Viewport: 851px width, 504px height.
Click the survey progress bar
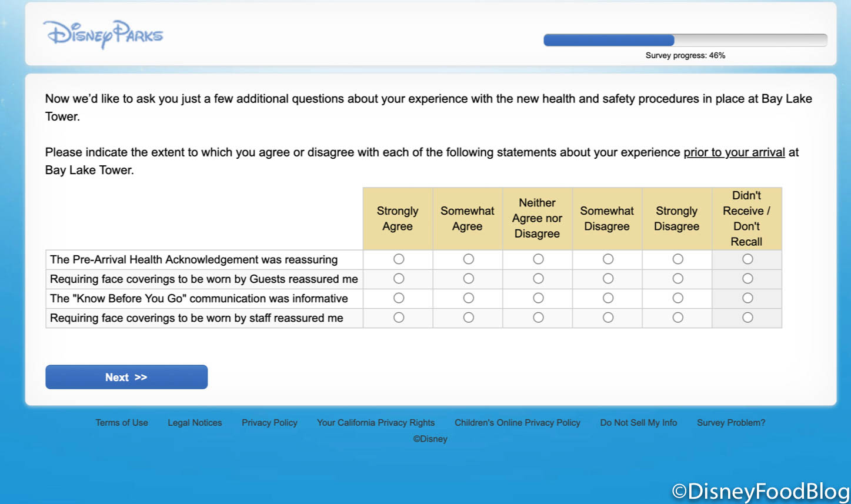685,40
